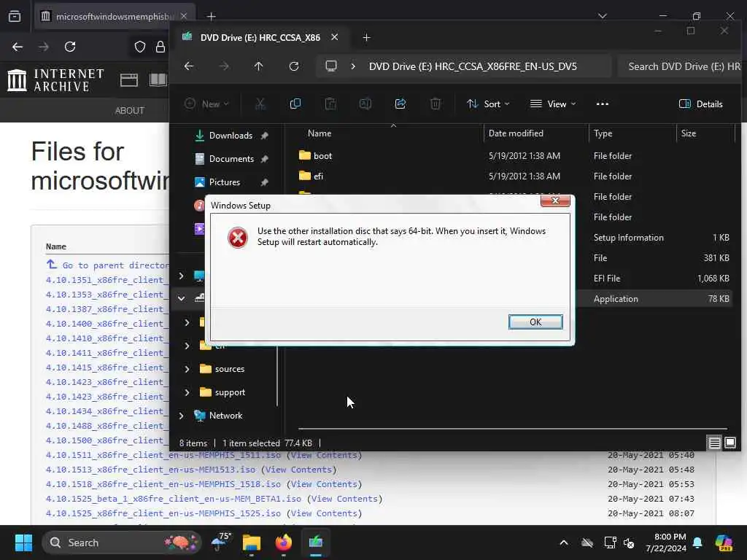The width and height of the screenshot is (747, 560).
Task: Open the See more ellipsis menu
Action: (x=602, y=104)
